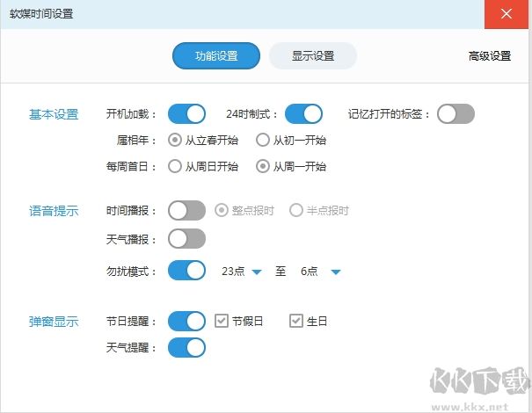Disable the 天气提醒 switch
This screenshot has width=532, height=413.
coord(186,347)
